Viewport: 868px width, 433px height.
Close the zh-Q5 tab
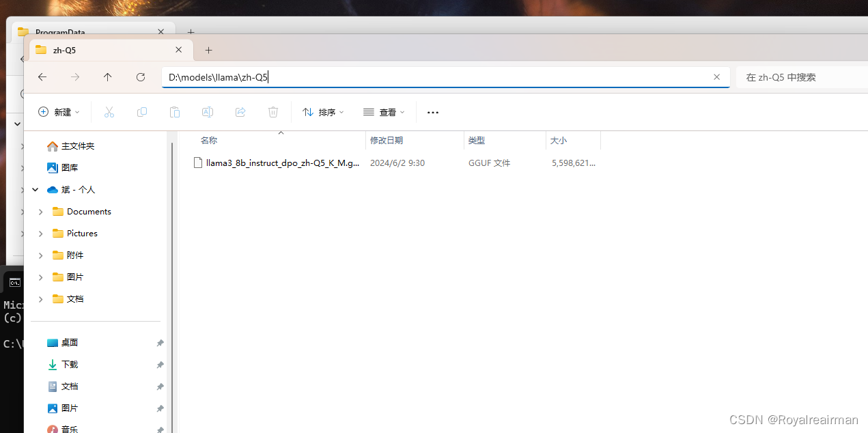(179, 50)
